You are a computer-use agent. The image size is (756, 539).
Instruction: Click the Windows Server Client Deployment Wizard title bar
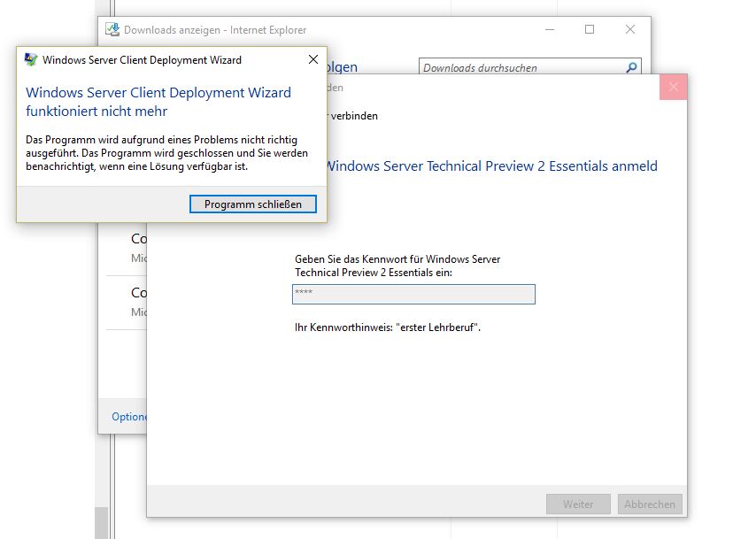pyautogui.click(x=142, y=60)
